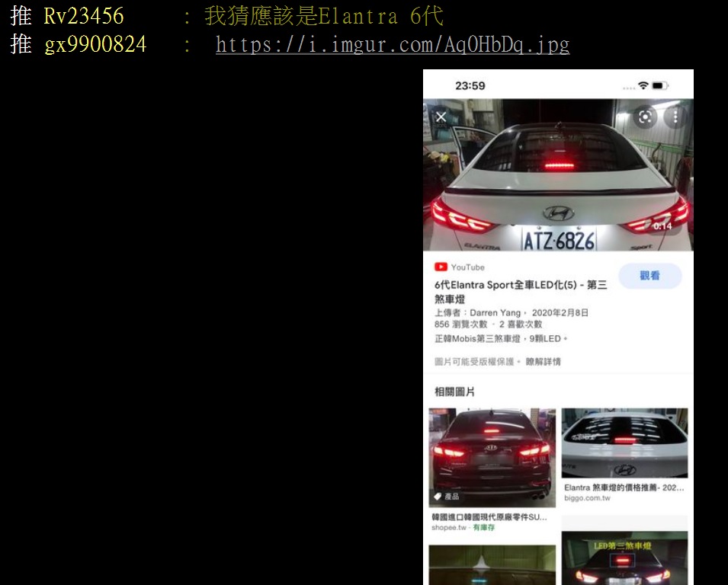Click the white Elantra main video image
Image resolution: width=728 pixels, height=585 pixels.
[x=558, y=175]
